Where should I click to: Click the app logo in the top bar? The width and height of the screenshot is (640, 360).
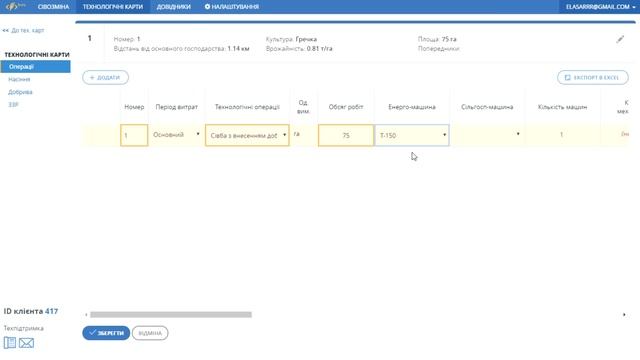[15, 6]
